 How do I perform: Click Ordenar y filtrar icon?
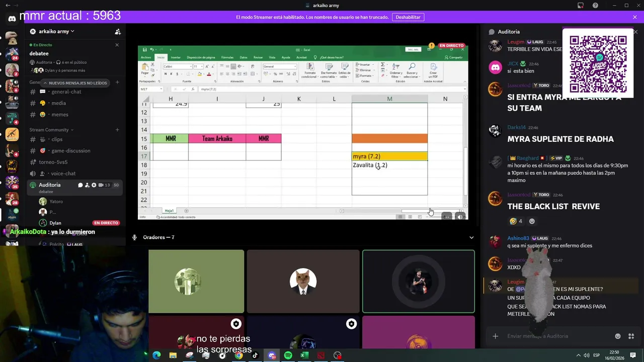point(396,66)
